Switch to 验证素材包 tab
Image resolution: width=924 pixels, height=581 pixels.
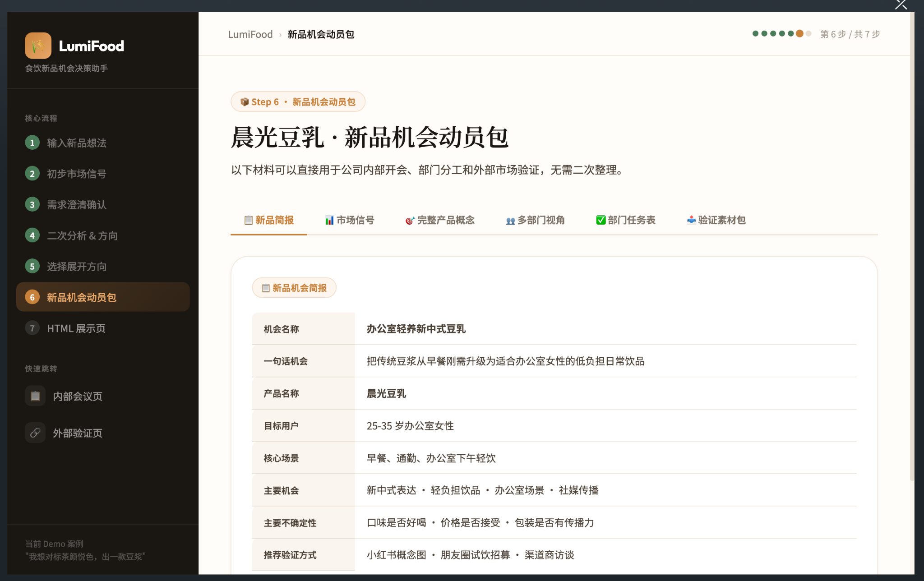716,220
